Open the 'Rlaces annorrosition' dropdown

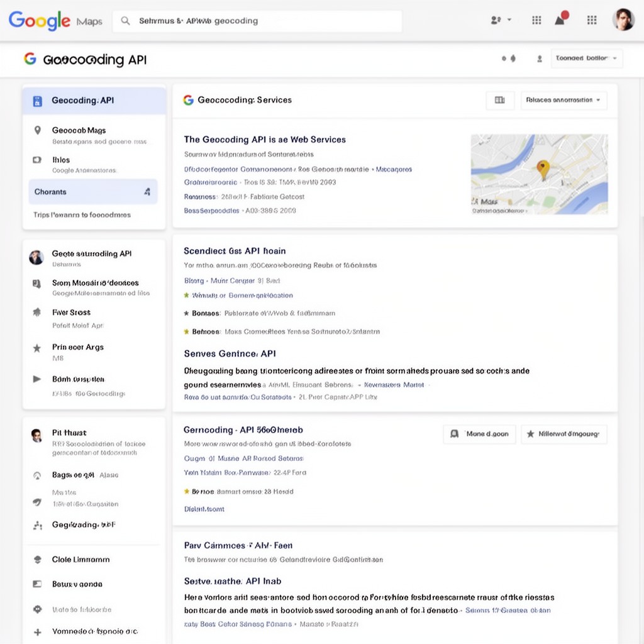click(563, 100)
